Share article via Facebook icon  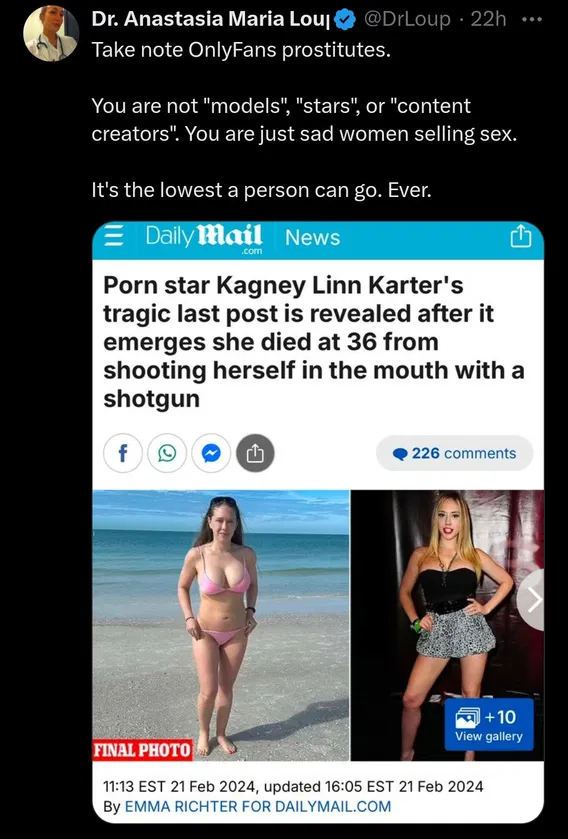tap(122, 453)
